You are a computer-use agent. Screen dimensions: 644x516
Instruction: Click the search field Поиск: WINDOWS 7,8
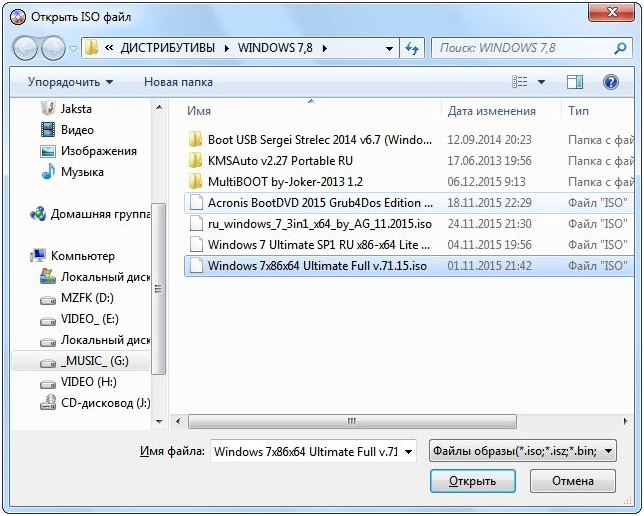pos(522,48)
